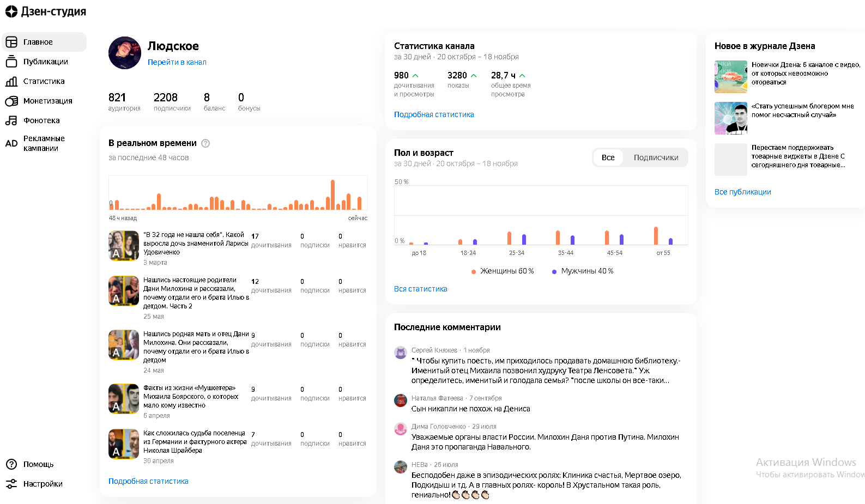The width and height of the screenshot is (865, 504).
Task: Click the Людское channel avatar
Action: 125,53
